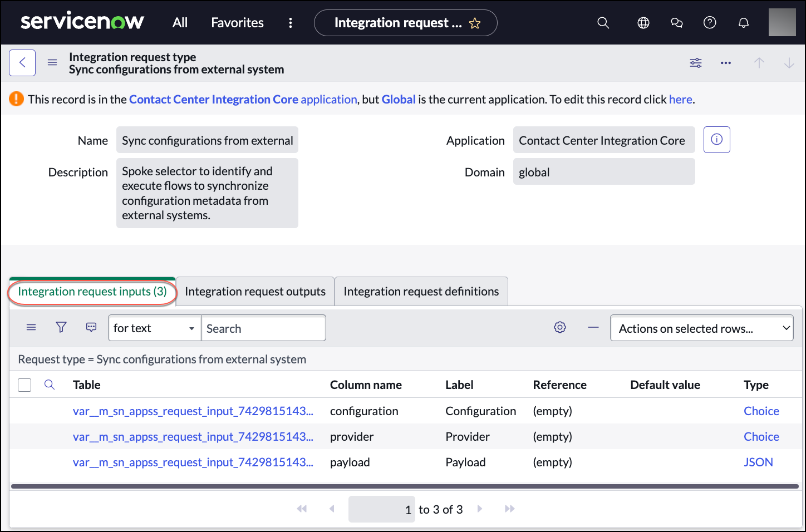Sort by the Type column header
The height and width of the screenshot is (532, 806).
[x=756, y=385]
